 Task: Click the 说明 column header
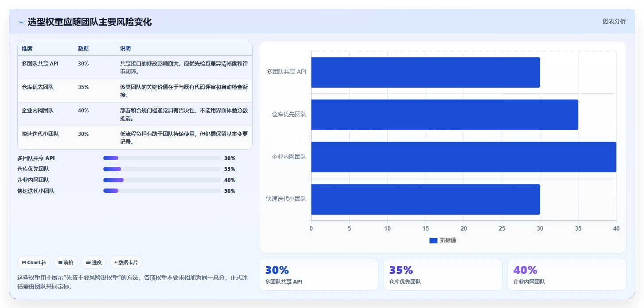[125, 49]
